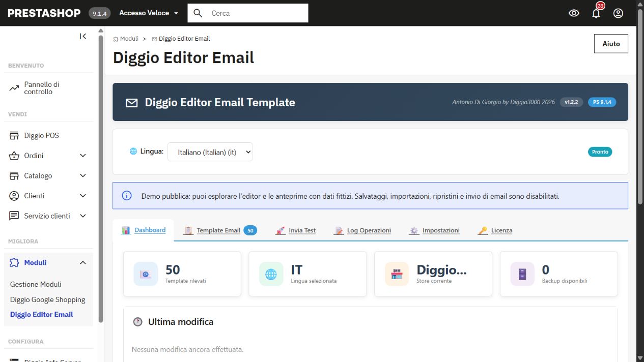Click the clock icon beside Ultima modifica

137,322
